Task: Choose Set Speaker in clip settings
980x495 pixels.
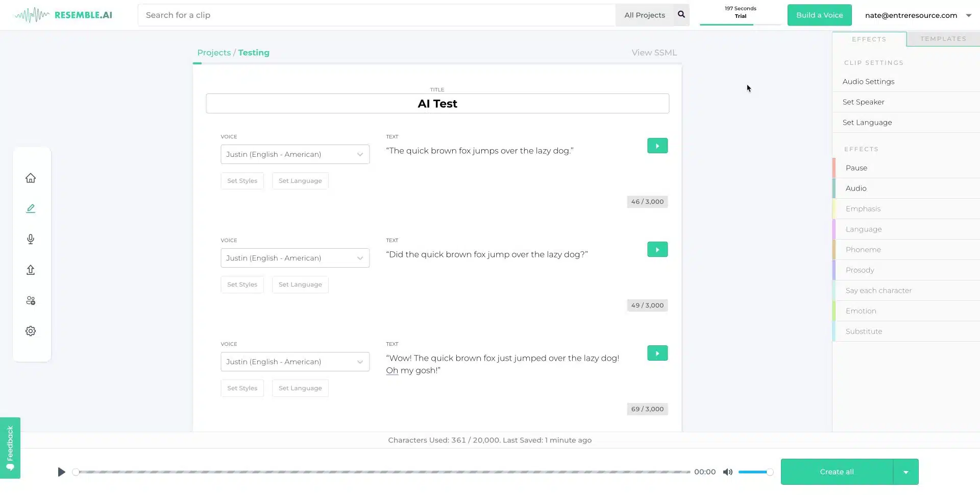Action: (x=906, y=102)
